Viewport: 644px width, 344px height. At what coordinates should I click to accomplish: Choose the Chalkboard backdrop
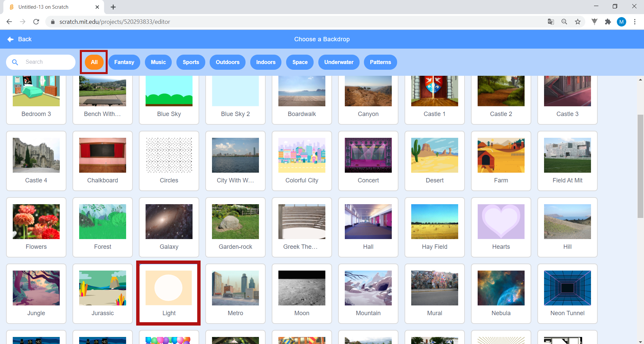click(x=103, y=161)
